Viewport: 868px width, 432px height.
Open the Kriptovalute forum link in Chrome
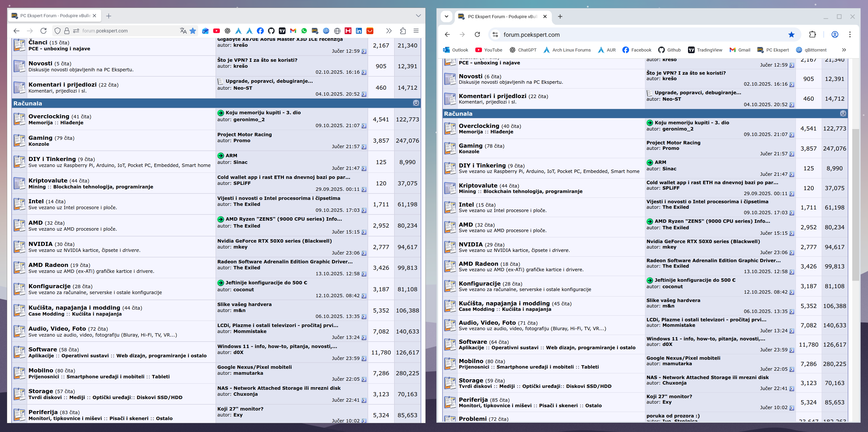pyautogui.click(x=478, y=186)
